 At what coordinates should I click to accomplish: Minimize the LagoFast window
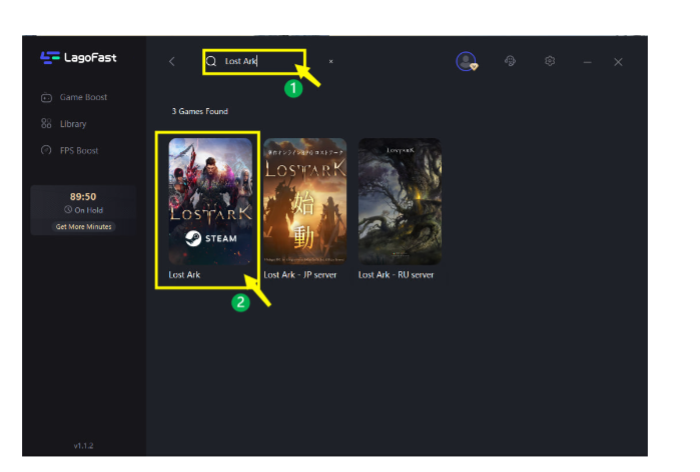click(x=588, y=62)
